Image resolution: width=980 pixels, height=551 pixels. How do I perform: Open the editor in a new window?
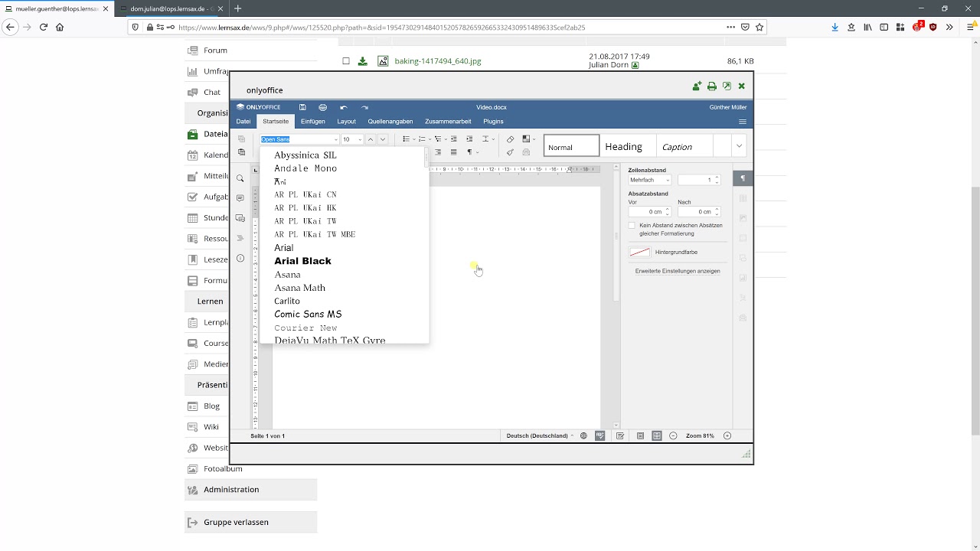coord(727,86)
